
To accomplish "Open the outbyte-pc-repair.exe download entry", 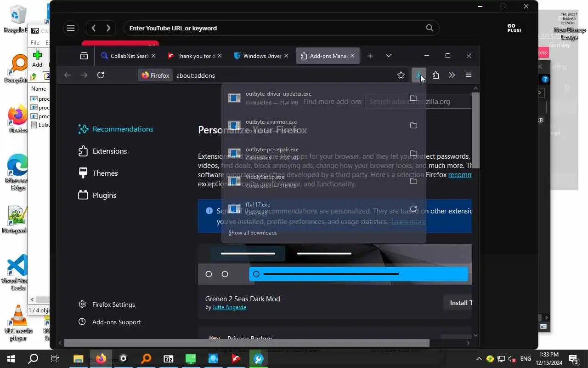I will (x=317, y=153).
